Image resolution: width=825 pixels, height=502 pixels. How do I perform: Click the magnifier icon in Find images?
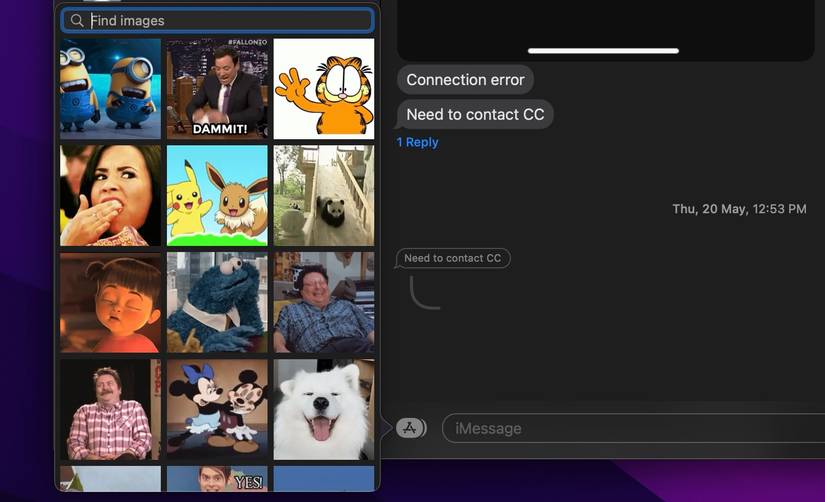pos(77,21)
